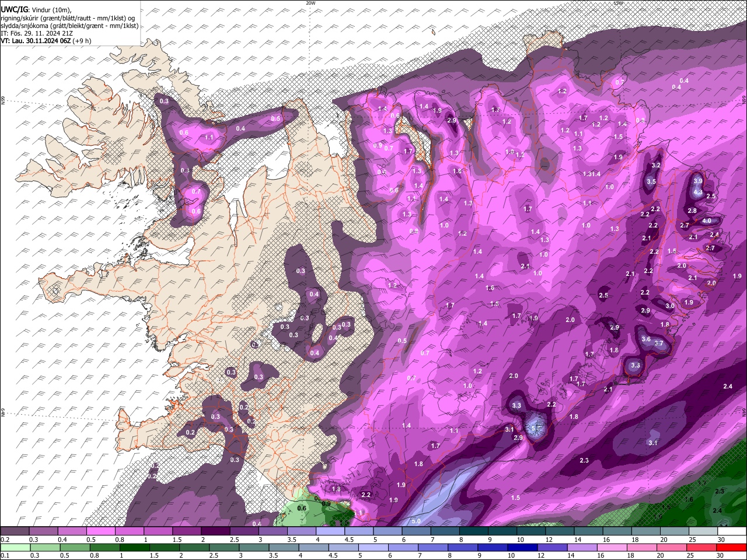This screenshot has height=560, width=747.
Task: Click the map value '2.8' in the east
Action: click(x=692, y=211)
